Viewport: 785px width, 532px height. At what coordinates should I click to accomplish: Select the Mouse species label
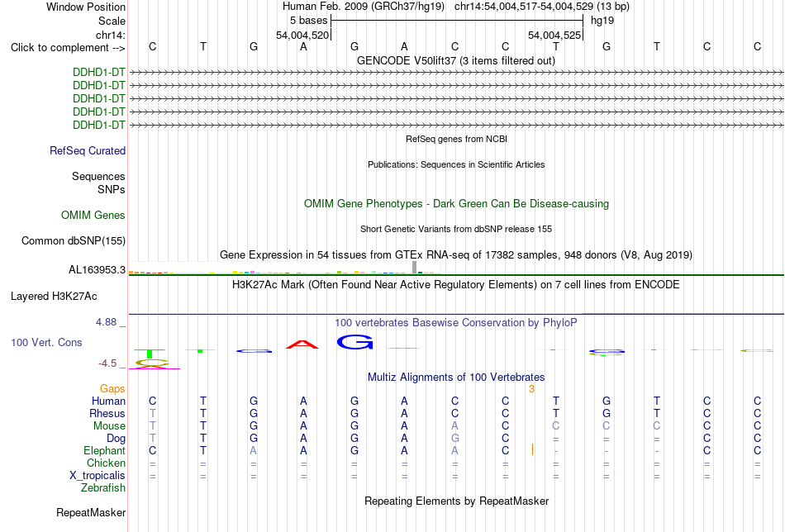tap(109, 426)
